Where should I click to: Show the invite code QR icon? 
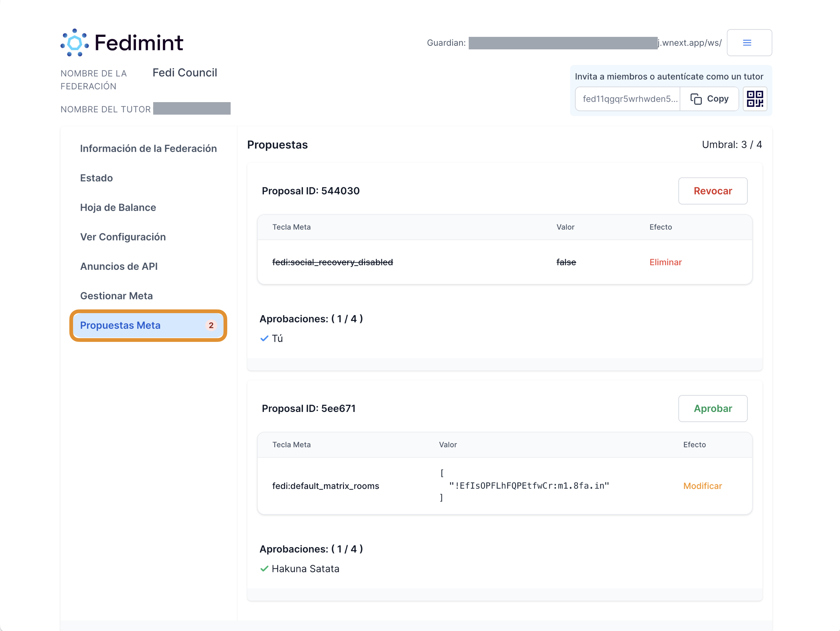coord(754,99)
